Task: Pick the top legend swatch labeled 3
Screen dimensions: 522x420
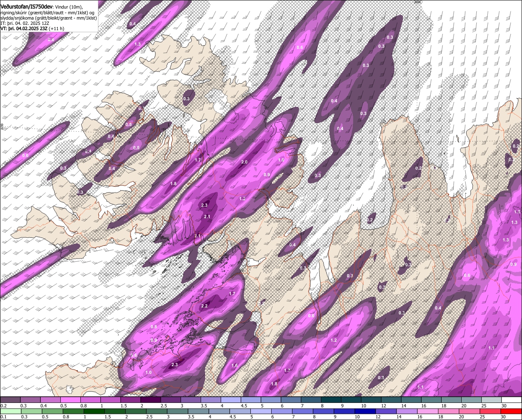Action: coord(191,400)
